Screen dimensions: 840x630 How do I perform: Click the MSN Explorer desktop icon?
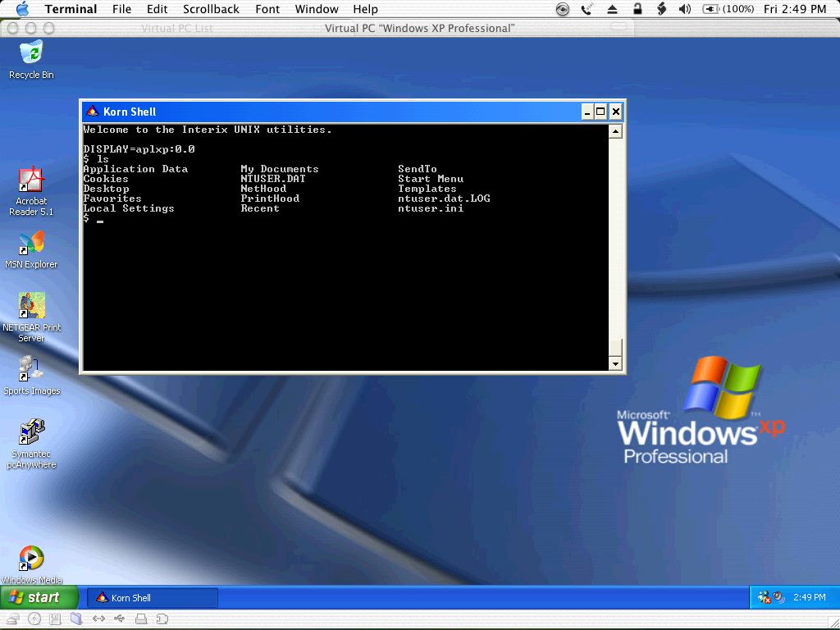pyautogui.click(x=31, y=244)
